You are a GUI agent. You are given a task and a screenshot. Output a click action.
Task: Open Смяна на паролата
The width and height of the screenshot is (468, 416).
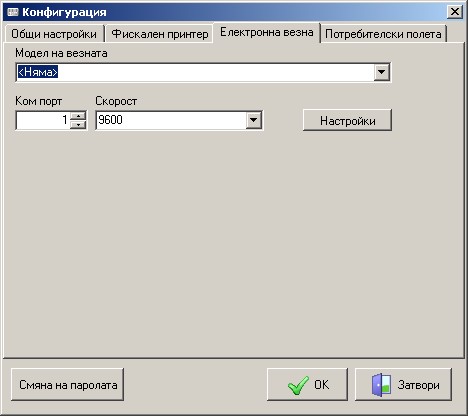(68, 385)
